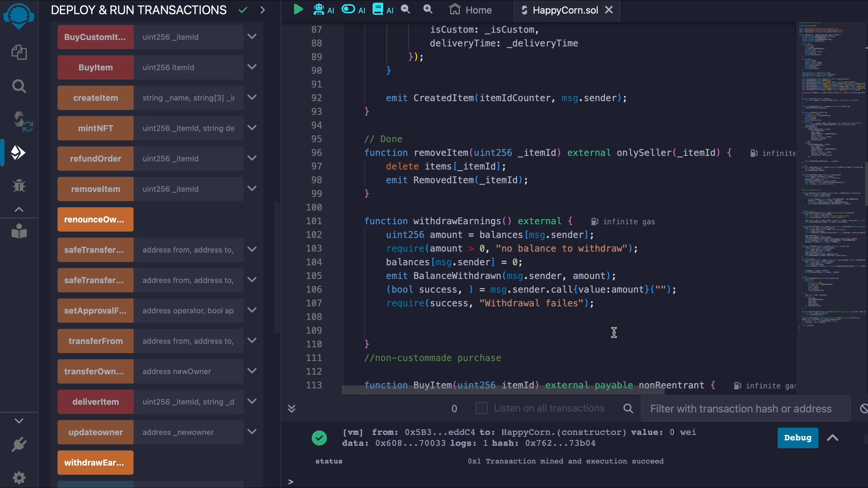Screen dimensions: 868x488
Task: Open the Remix home logo
Action: [19, 16]
